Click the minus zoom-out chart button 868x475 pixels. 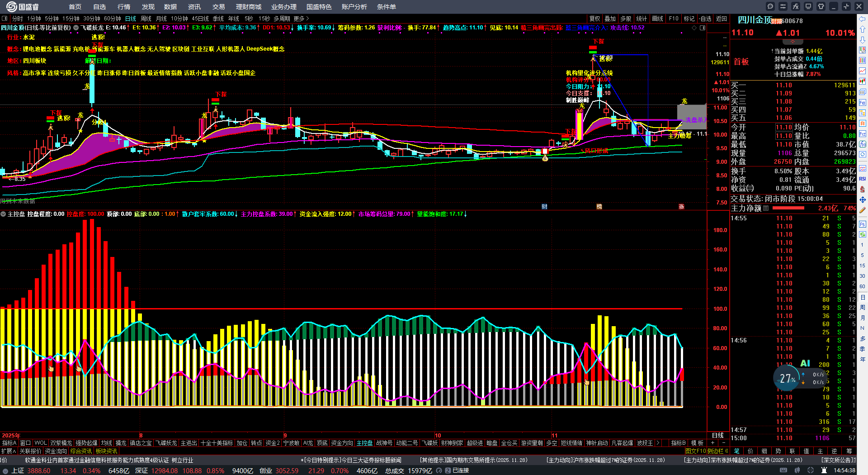(x=723, y=443)
